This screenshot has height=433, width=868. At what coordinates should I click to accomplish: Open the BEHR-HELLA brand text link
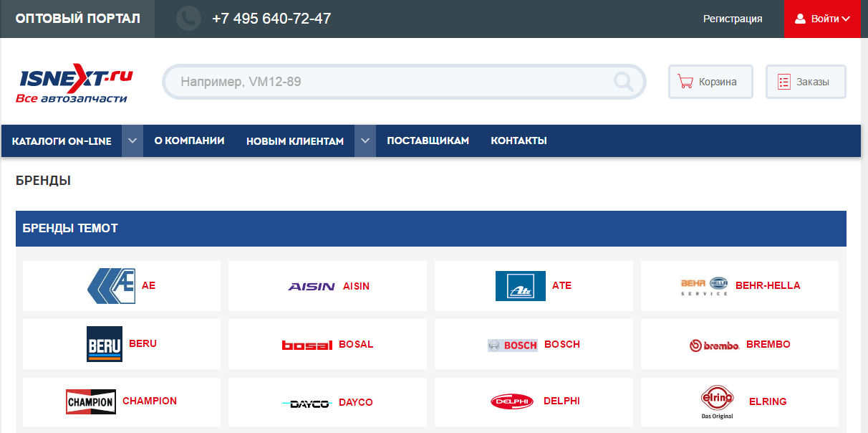coord(768,285)
